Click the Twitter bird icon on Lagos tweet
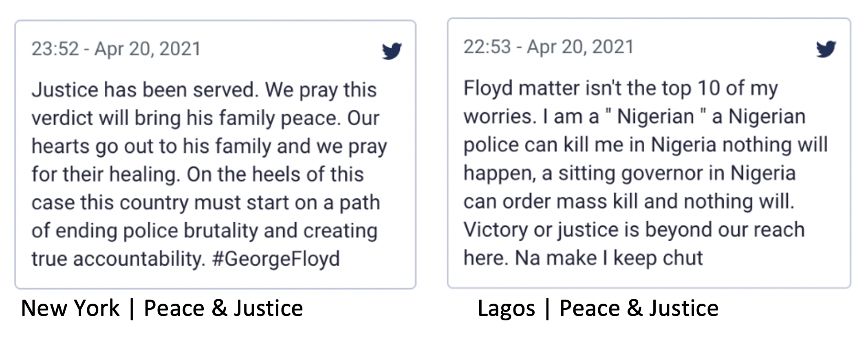868x346 pixels. click(826, 49)
